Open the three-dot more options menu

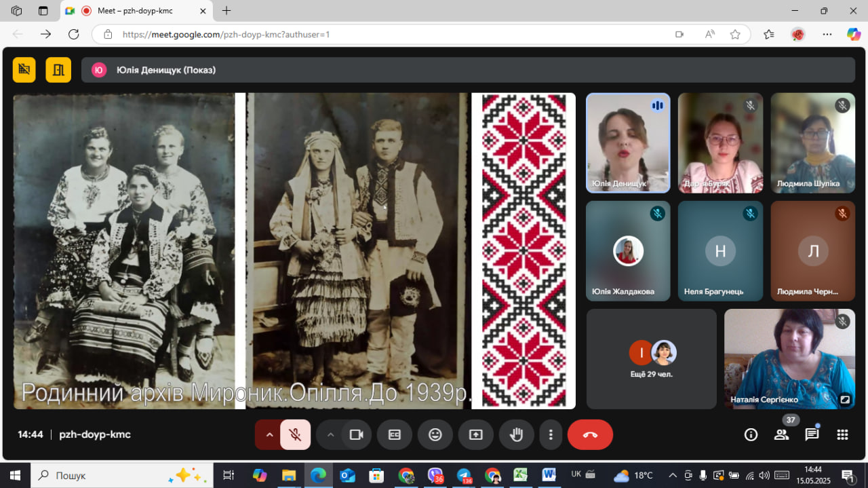tap(551, 435)
